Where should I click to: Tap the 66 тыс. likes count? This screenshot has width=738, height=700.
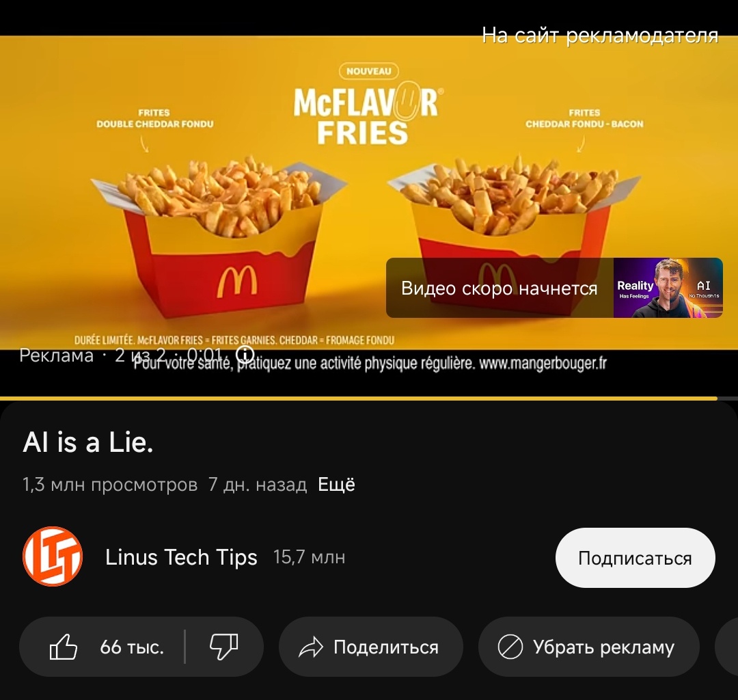[132, 647]
